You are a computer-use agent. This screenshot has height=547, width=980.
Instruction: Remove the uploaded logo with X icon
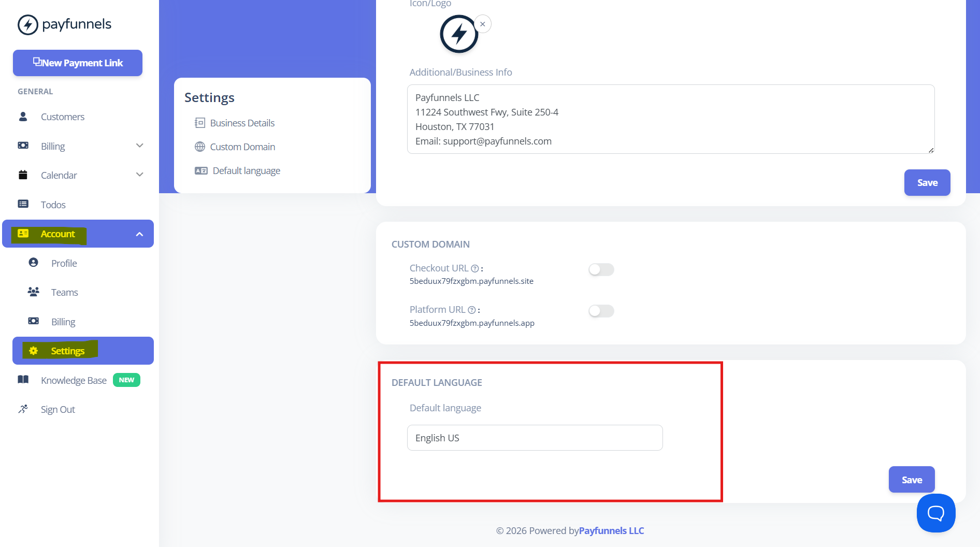pyautogui.click(x=483, y=24)
